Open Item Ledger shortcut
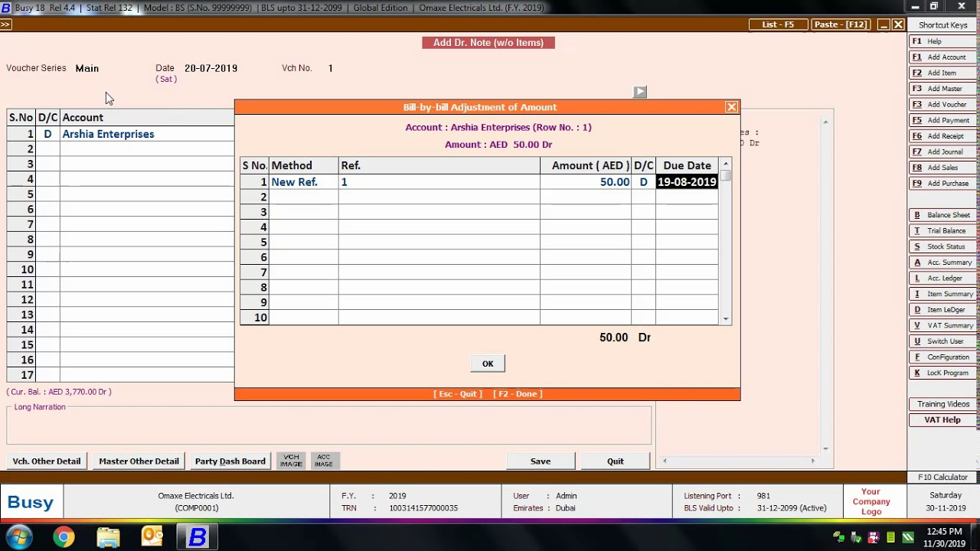 coord(942,310)
